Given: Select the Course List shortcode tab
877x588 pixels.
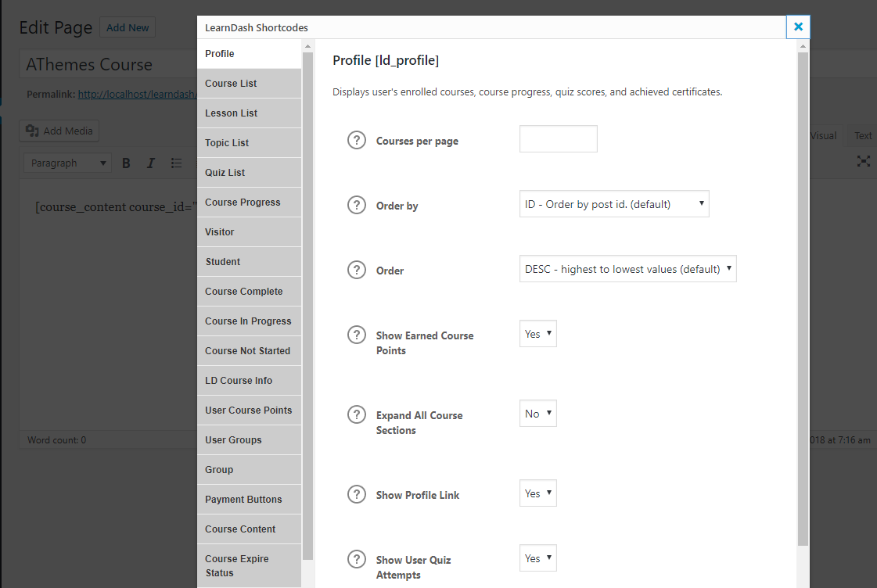Looking at the screenshot, I should click(x=249, y=84).
